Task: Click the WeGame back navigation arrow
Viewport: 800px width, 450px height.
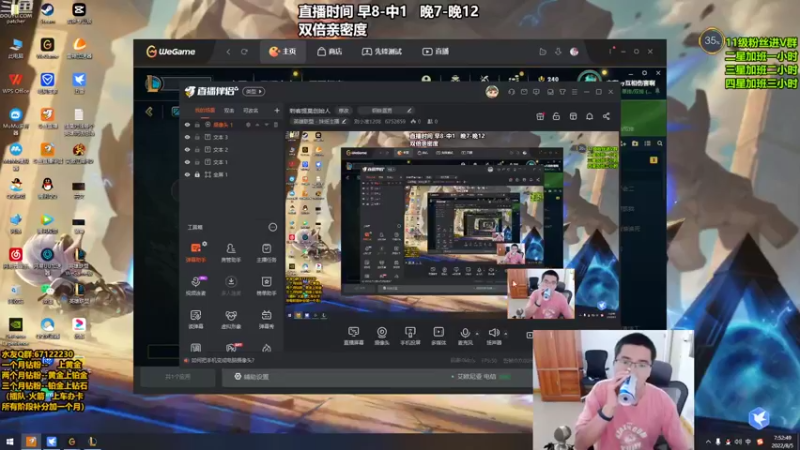Action: pos(228,52)
